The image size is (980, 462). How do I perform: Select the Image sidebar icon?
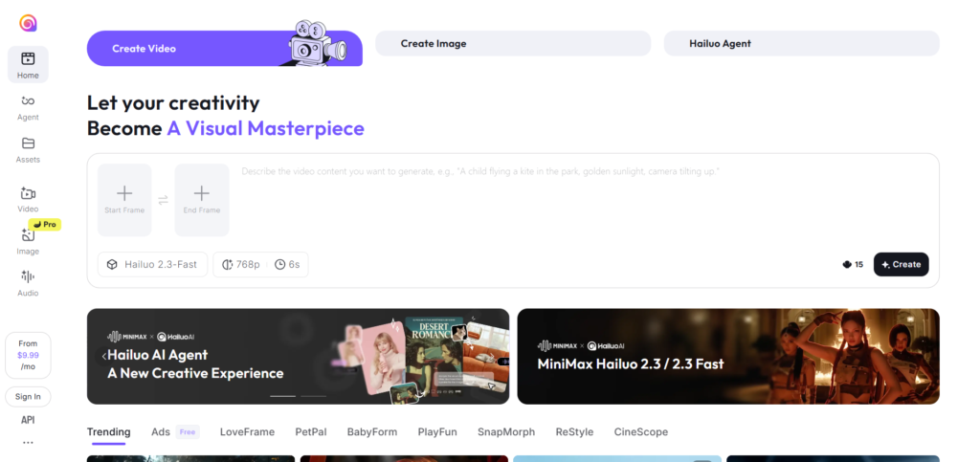(x=28, y=235)
